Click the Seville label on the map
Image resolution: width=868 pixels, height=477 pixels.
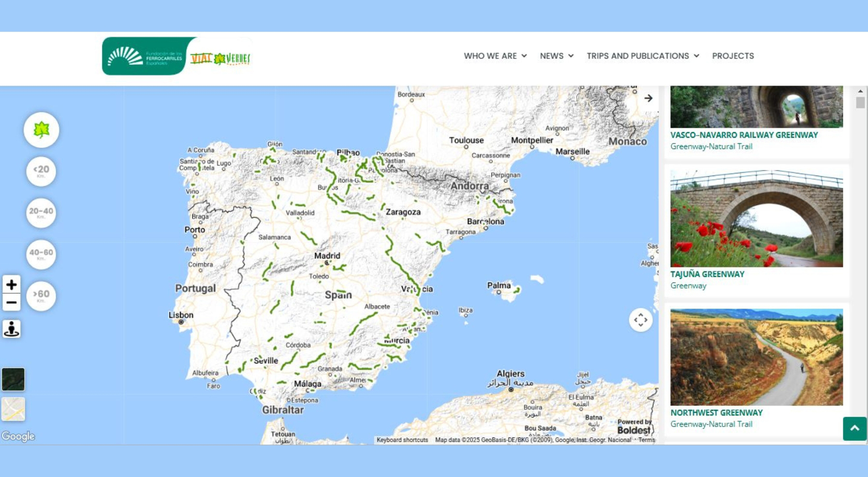(x=265, y=361)
